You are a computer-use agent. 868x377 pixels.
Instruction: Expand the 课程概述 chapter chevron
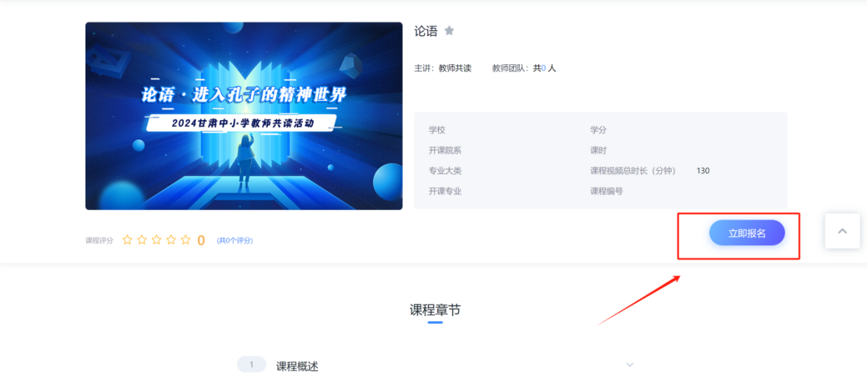point(629,364)
